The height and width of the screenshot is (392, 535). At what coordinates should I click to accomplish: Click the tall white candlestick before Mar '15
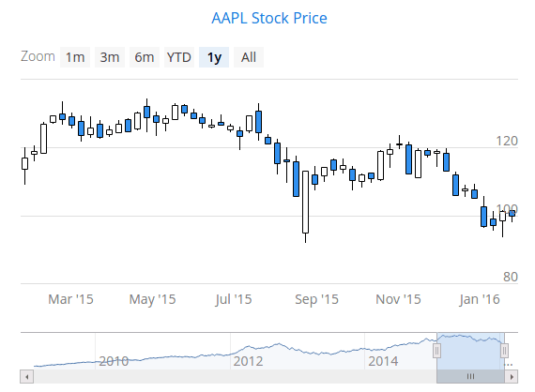[x=44, y=139]
